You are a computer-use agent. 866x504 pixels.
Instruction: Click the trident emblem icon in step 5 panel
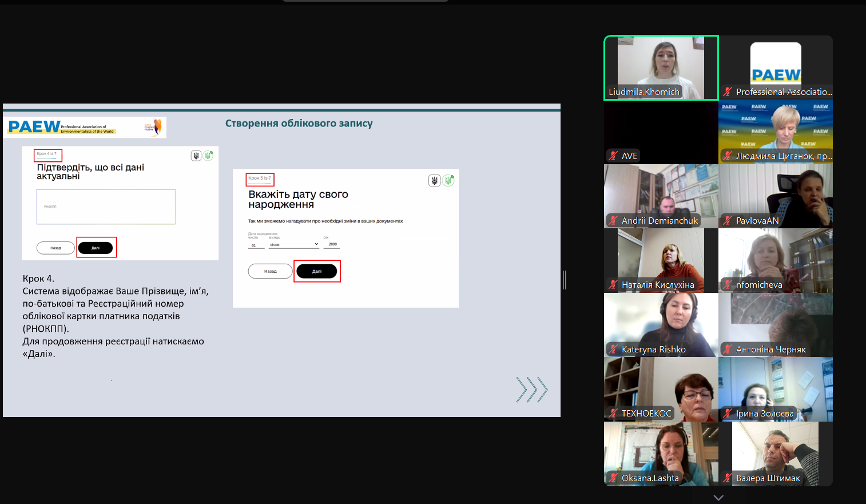(434, 181)
